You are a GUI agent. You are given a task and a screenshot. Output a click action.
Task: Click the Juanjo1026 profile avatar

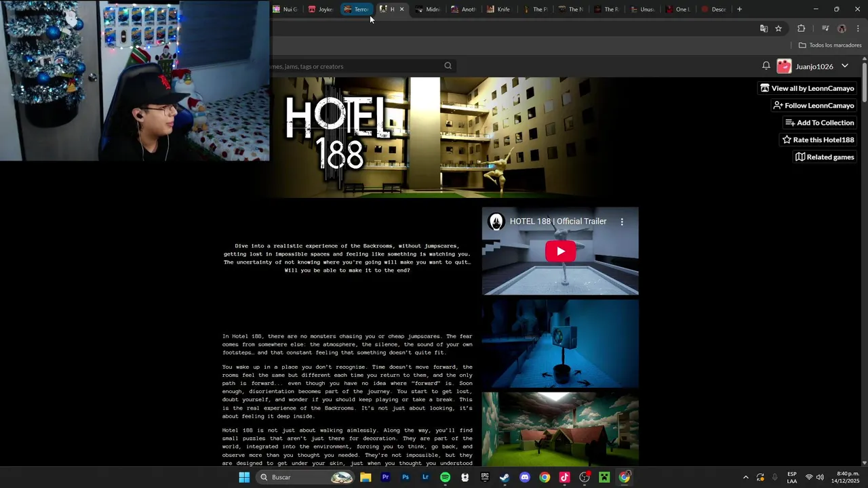[x=784, y=66]
